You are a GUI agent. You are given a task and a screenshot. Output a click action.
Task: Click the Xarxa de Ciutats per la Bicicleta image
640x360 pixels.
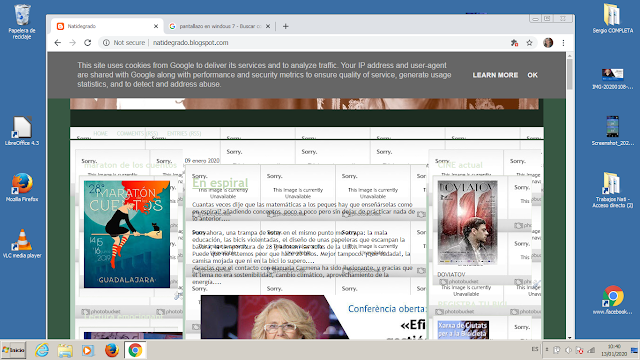[x=463, y=330]
